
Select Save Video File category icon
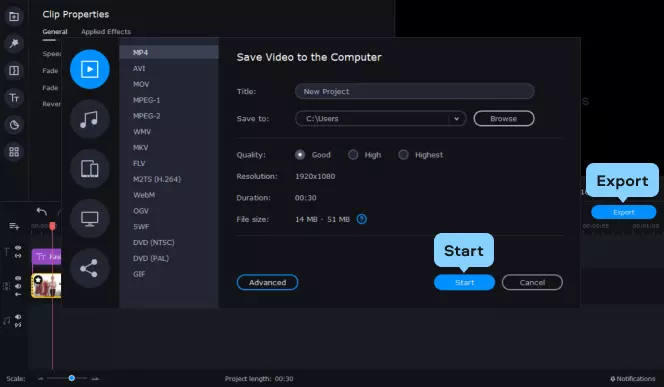90,69
